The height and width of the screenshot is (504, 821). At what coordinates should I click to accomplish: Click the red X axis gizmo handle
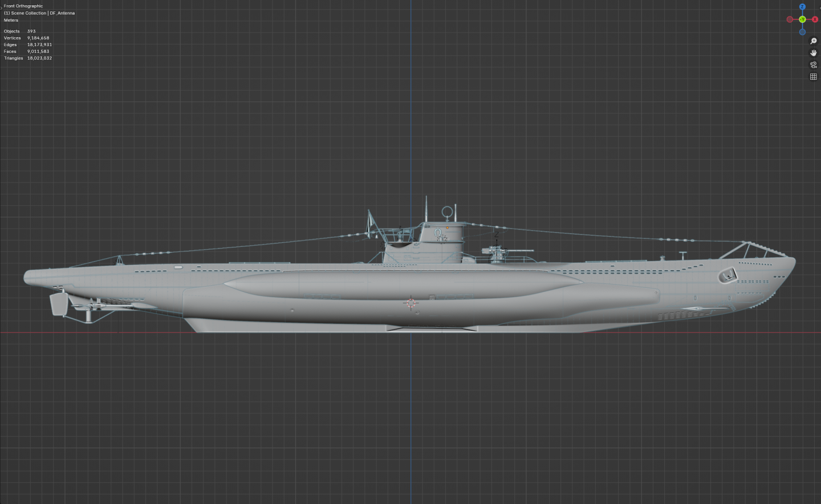click(x=815, y=19)
